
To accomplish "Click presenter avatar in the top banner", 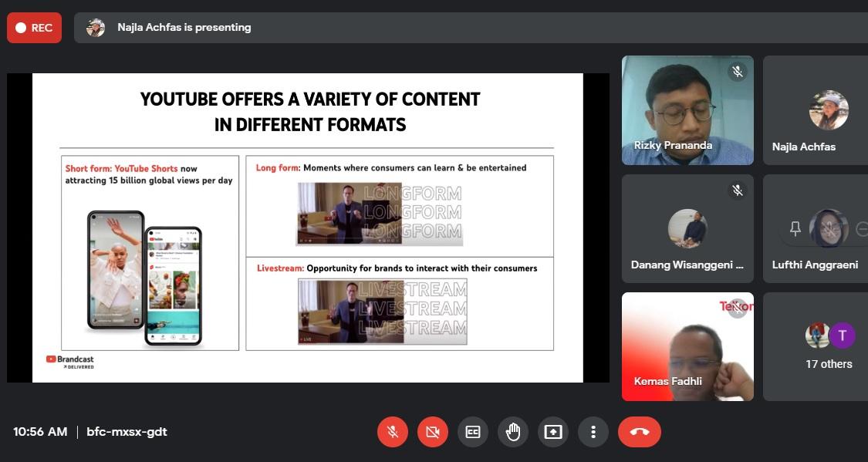I will [x=96, y=28].
